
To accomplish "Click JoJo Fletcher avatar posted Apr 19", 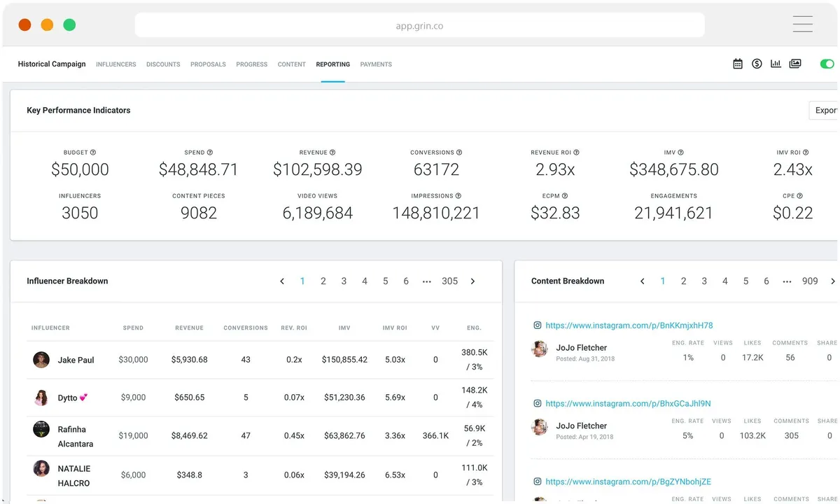I will tap(540, 427).
